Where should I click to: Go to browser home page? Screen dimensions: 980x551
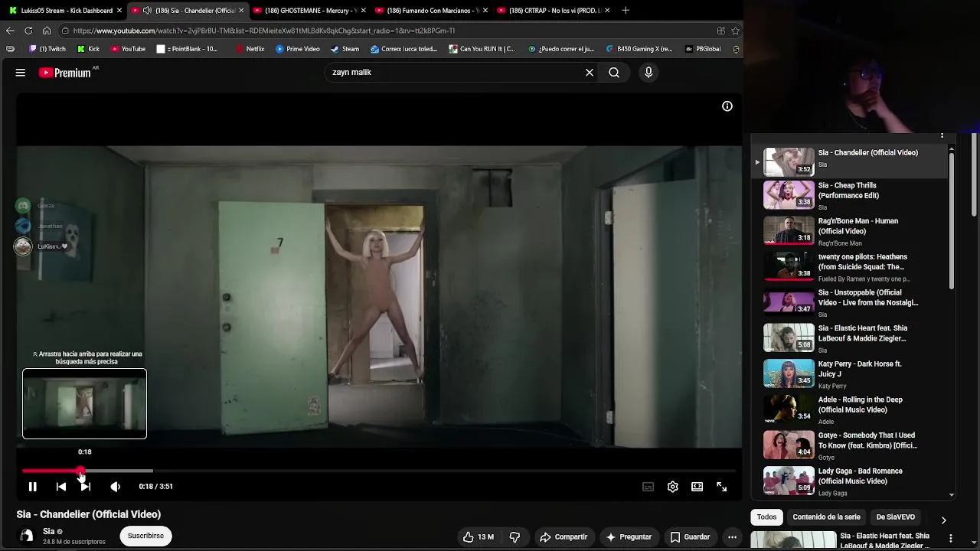47,31
